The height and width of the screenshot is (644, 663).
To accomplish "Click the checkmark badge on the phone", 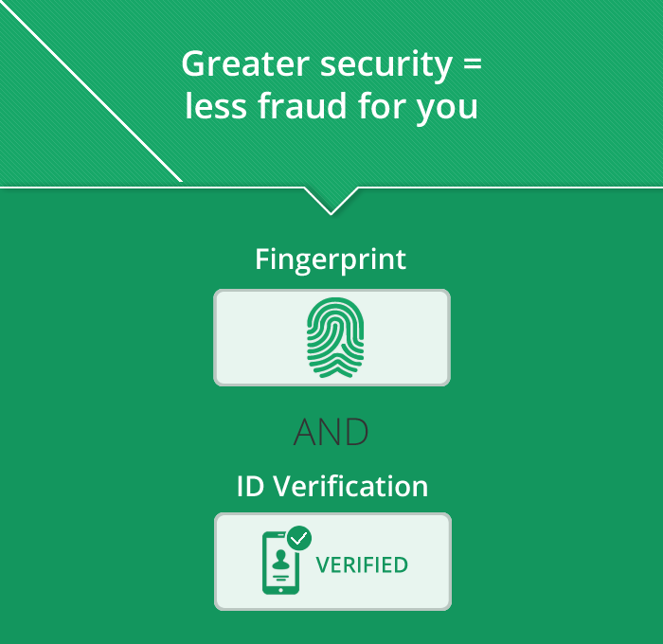I will [x=299, y=538].
